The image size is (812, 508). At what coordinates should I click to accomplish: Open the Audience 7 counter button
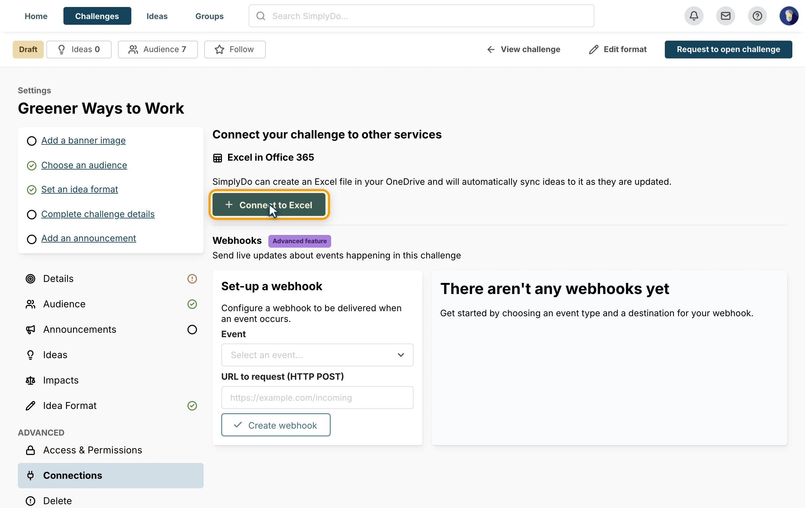(158, 50)
